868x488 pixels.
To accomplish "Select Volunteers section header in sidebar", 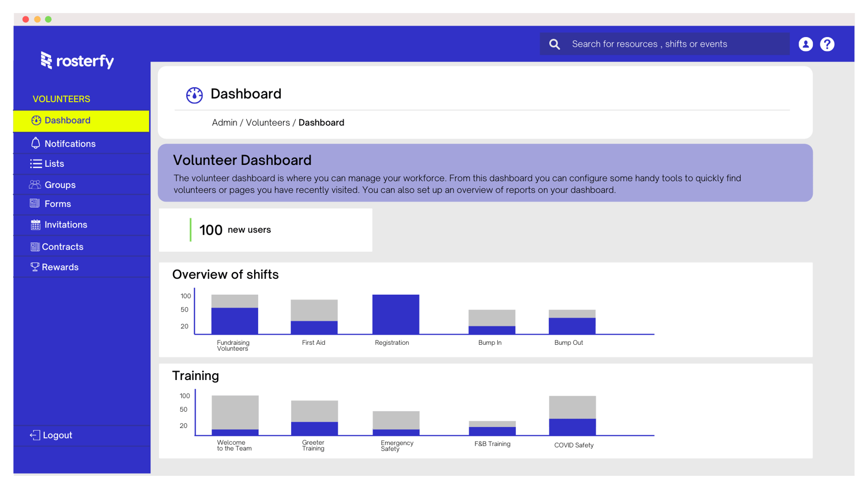I will tap(61, 98).
